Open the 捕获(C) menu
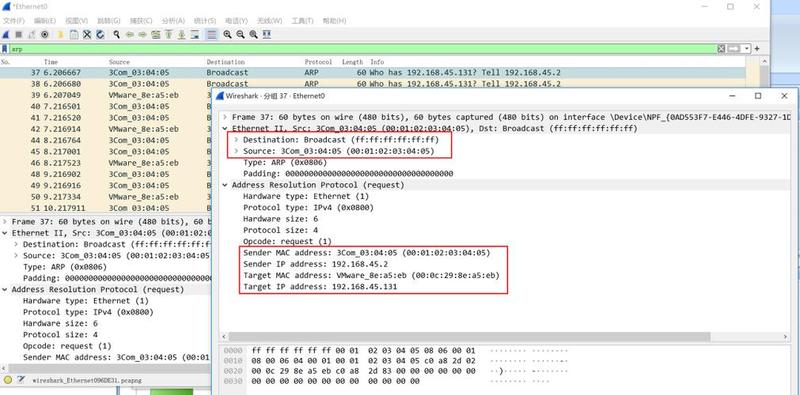This screenshot has width=800, height=395. (141, 21)
